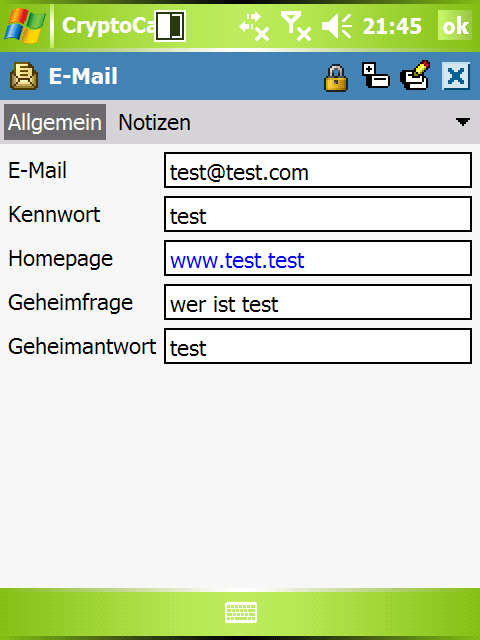Select the Allgemein tab
This screenshot has width=480, height=640.
click(x=55, y=122)
